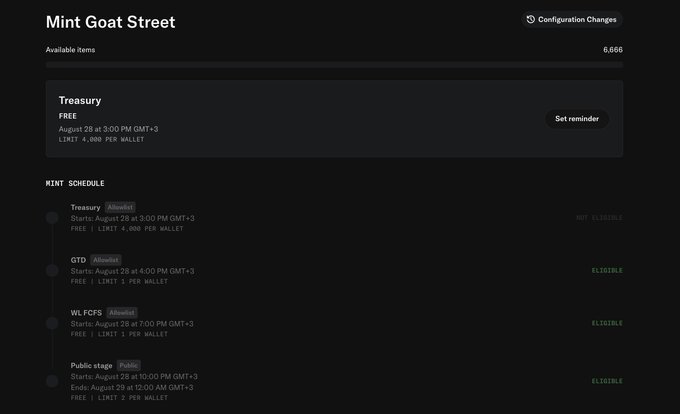Click the ELIGIBLE status for GTD

pyautogui.click(x=607, y=271)
